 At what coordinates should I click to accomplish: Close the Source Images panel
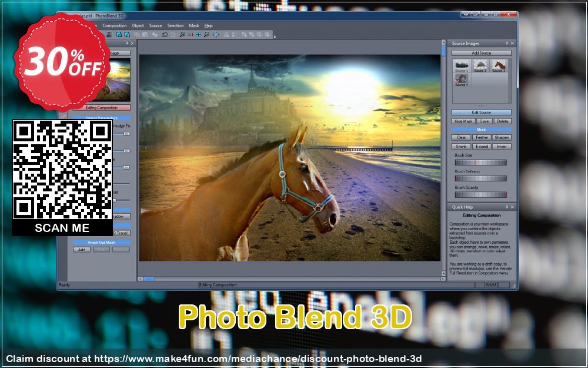point(512,43)
